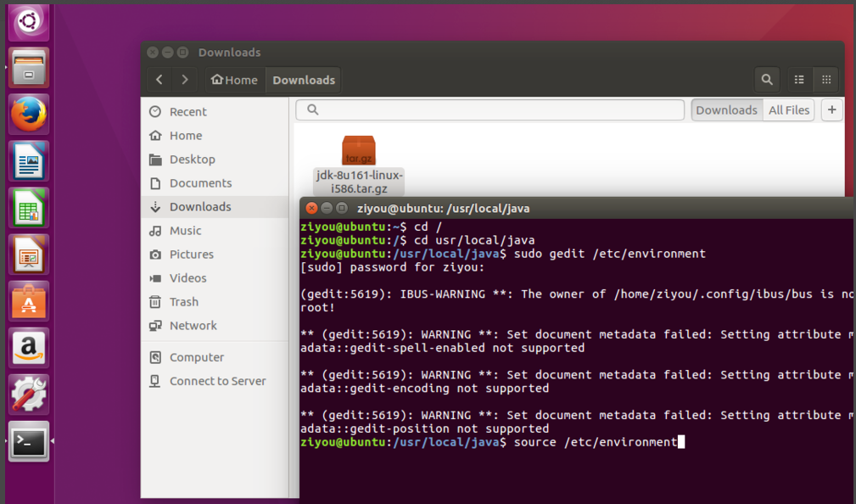Switch search scope to All Files
Viewport: 856px width, 504px height.
pos(789,109)
